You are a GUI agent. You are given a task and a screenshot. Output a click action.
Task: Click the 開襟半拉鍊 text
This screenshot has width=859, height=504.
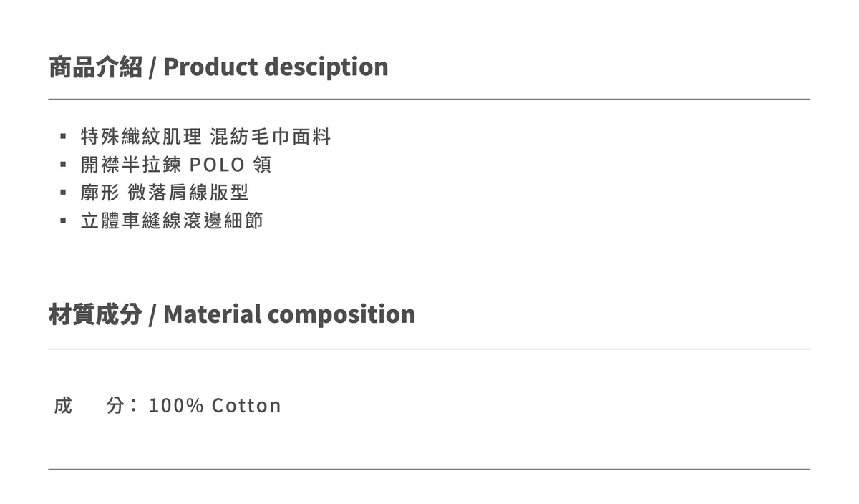(x=130, y=165)
